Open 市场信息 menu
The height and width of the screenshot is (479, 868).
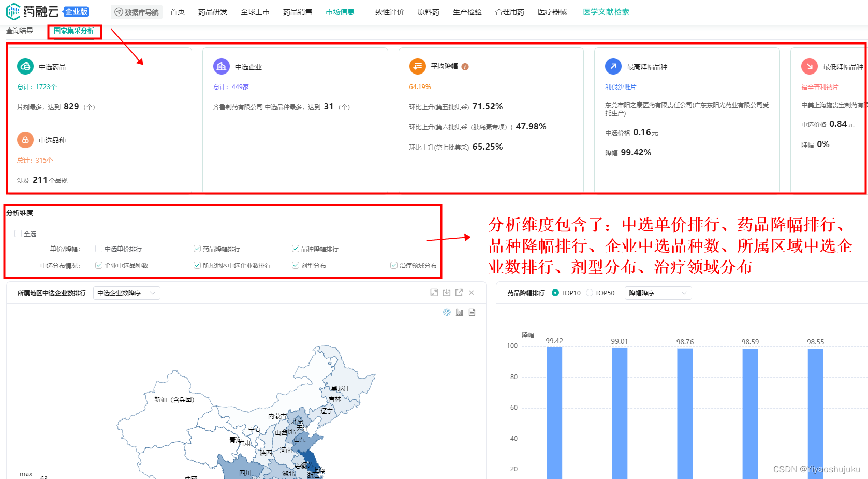(340, 12)
